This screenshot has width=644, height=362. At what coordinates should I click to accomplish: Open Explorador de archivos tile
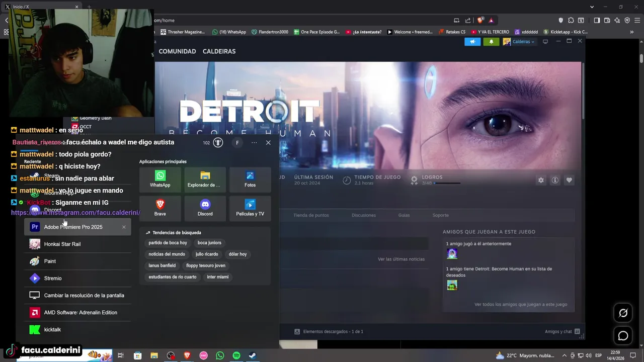pos(205,179)
